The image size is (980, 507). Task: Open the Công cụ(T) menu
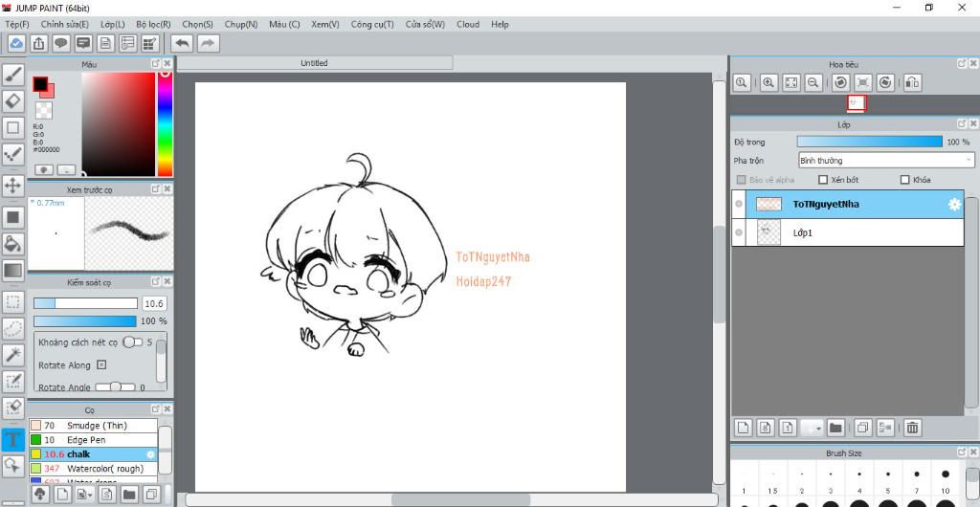(372, 24)
